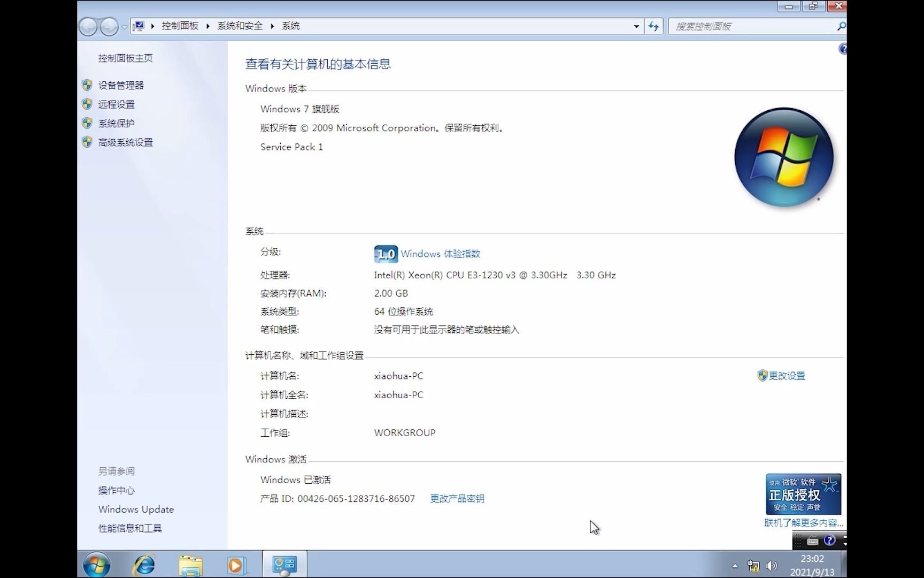The height and width of the screenshot is (578, 924).
Task: Open Windows Explorer folder in the taskbar
Action: click(x=190, y=565)
